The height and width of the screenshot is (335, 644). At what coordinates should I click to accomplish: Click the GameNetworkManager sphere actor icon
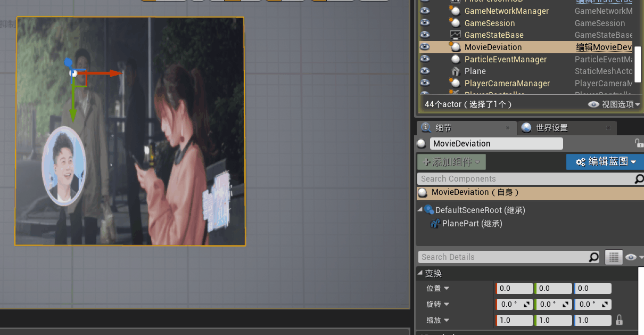(x=455, y=11)
